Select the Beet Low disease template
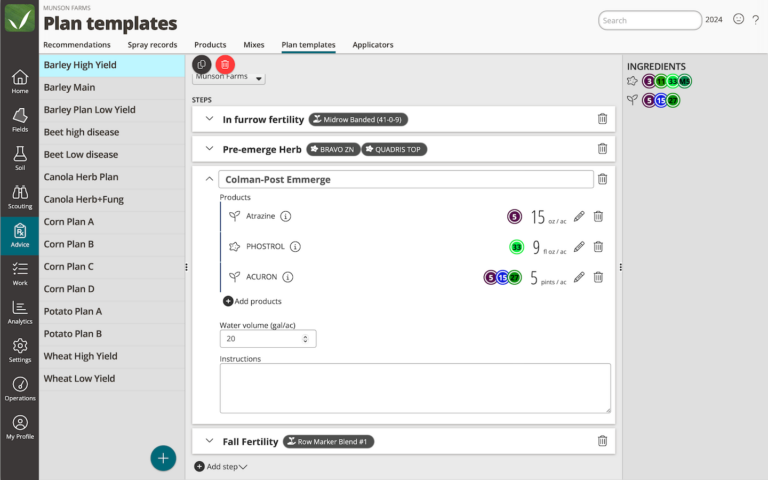The height and width of the screenshot is (480, 768). [x=112, y=154]
